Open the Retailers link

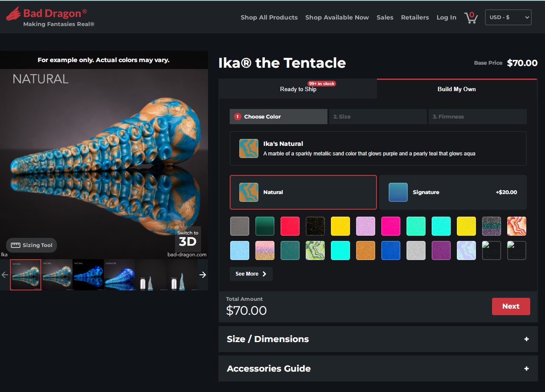pyautogui.click(x=415, y=17)
